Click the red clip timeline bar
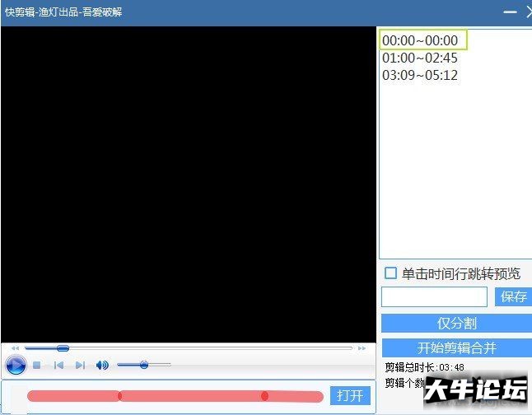 [175, 396]
